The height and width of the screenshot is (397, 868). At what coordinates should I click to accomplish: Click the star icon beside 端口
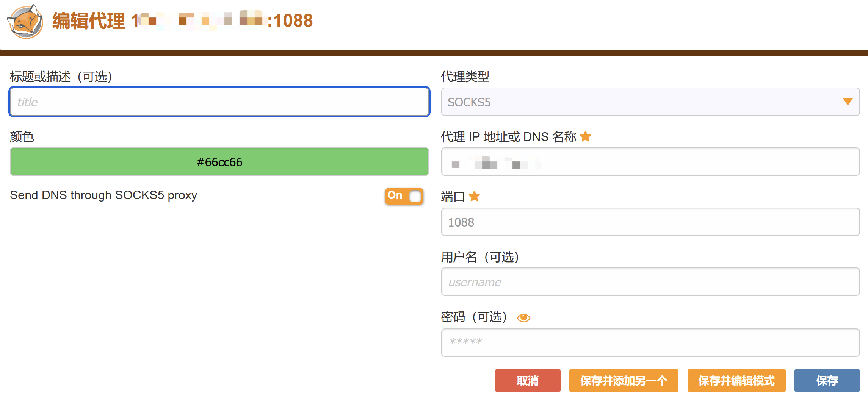(474, 196)
